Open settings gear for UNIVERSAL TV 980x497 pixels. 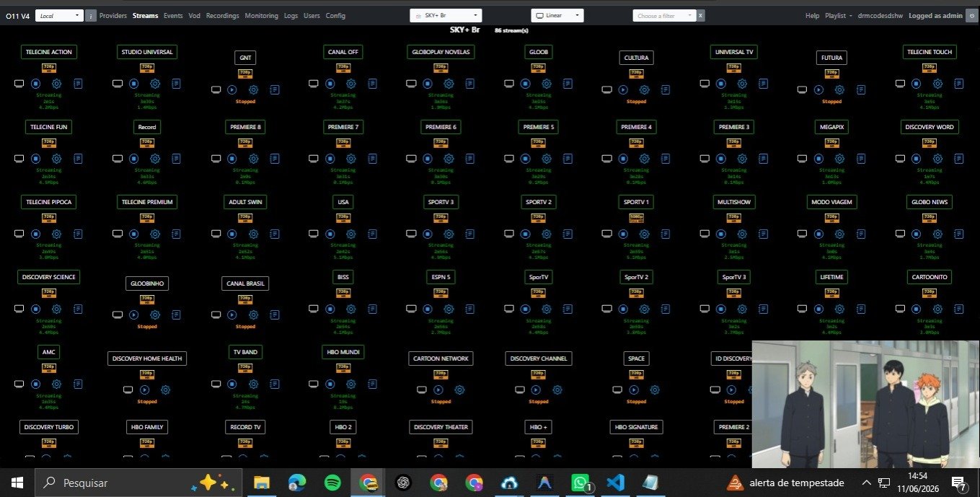(743, 84)
